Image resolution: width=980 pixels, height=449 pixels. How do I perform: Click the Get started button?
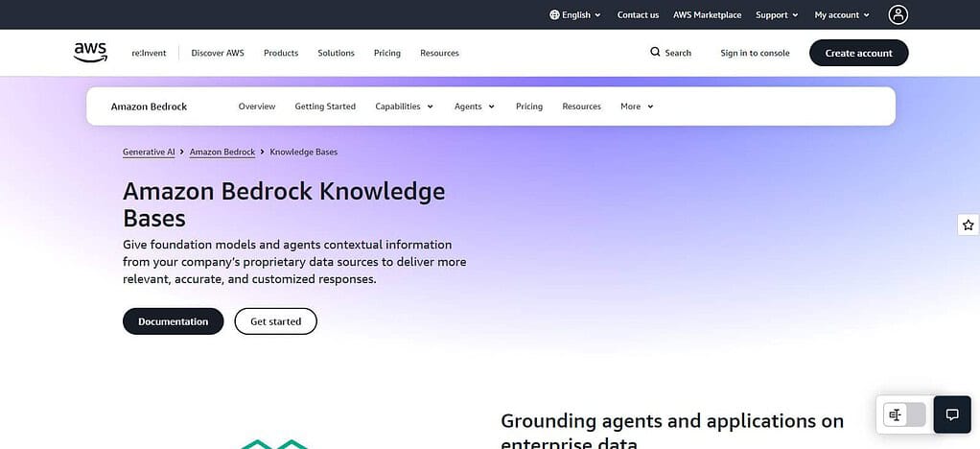275,321
